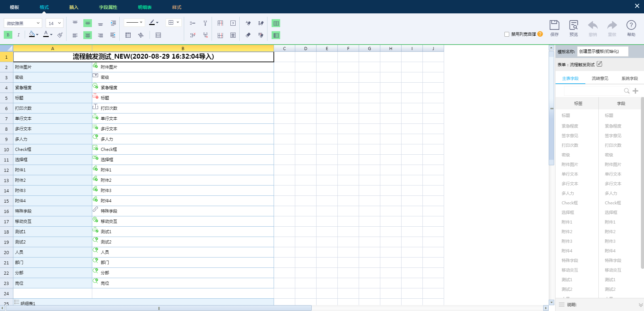
Task: Switch to the 流转意见 tab
Action: 600,79
